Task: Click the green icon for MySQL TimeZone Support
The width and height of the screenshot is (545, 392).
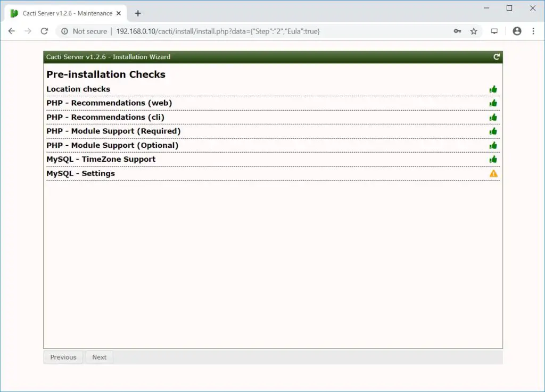Action: [x=493, y=159]
